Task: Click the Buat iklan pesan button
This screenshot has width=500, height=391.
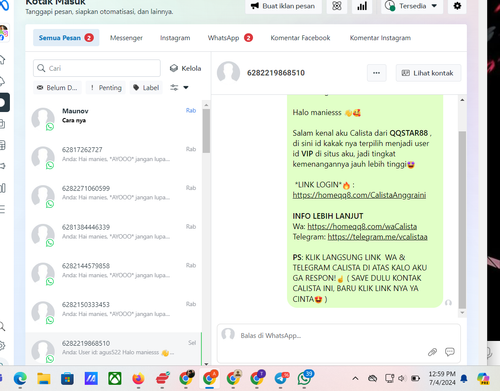Action: (x=284, y=6)
